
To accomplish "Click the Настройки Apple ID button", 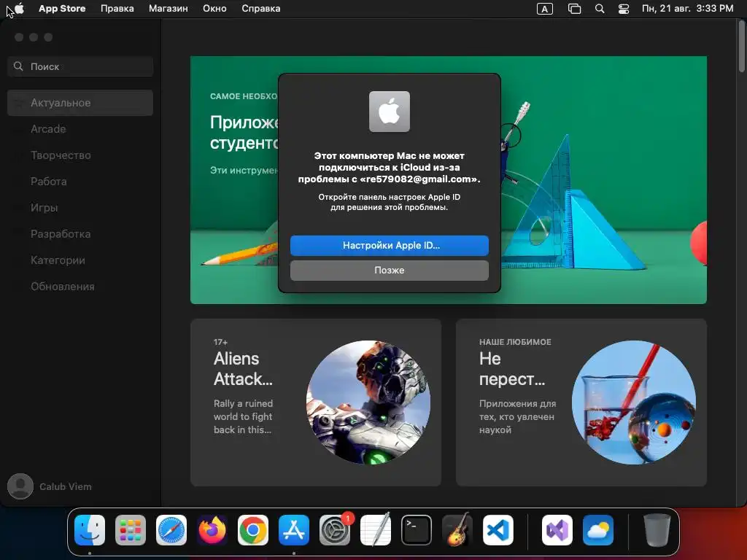I will [390, 245].
